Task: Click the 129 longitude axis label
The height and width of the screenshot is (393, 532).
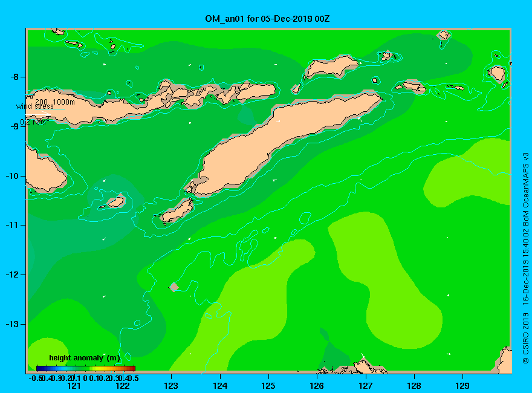Action: pos(462,386)
